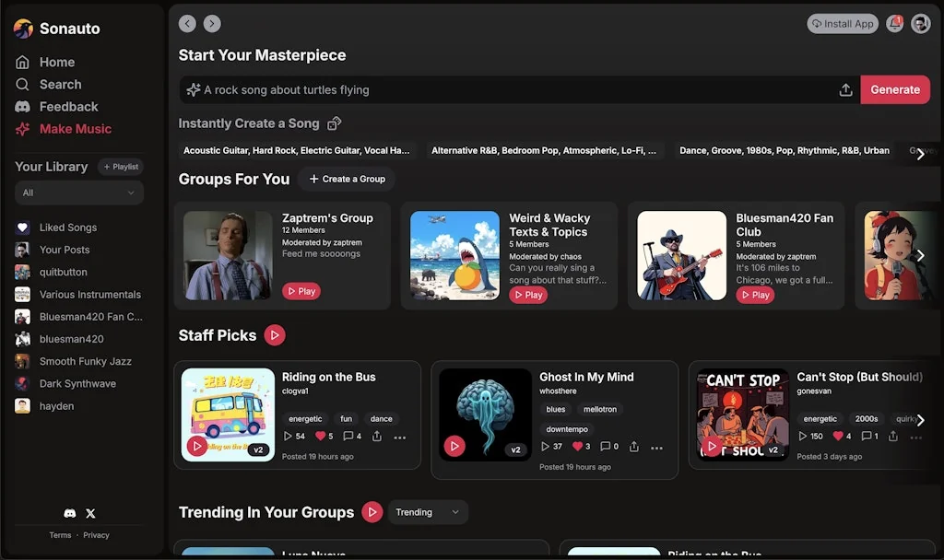Click the upload icon in the prompt bar
Image resolution: width=944 pixels, height=560 pixels.
point(845,89)
